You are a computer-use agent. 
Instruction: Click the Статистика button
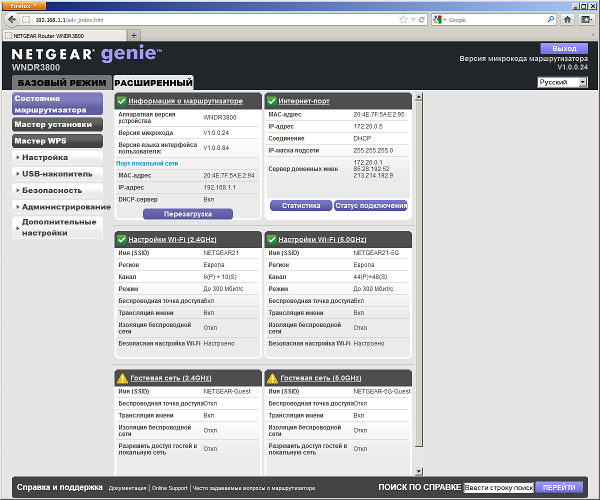(x=301, y=206)
